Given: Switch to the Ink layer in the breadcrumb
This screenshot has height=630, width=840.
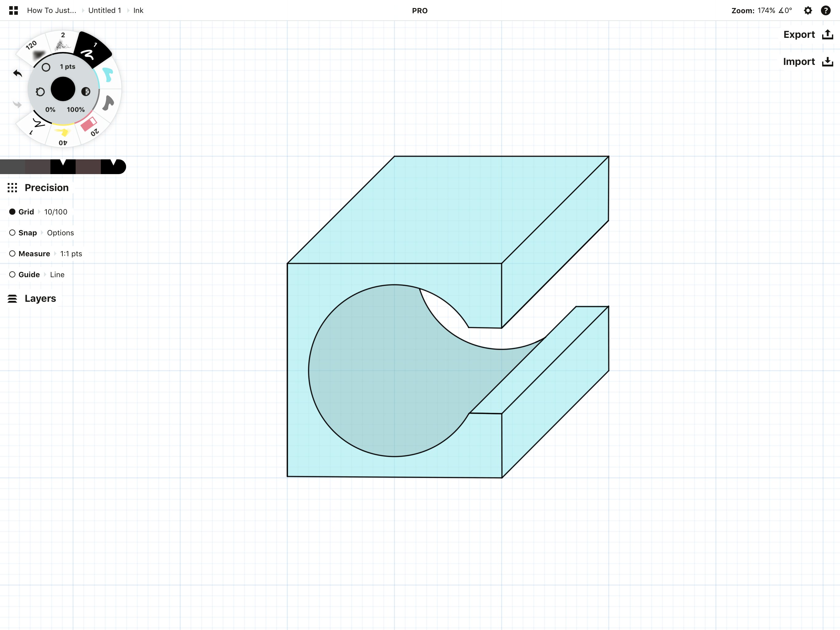Looking at the screenshot, I should pos(139,10).
